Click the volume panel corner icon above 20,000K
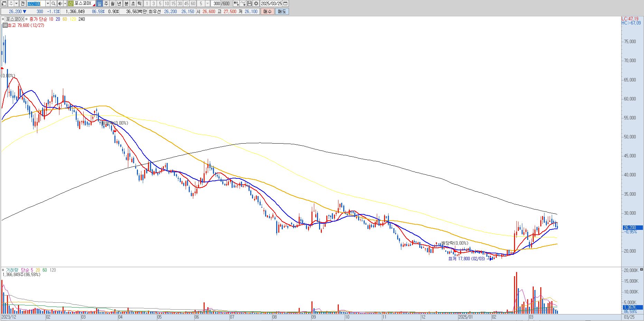The width and height of the screenshot is (644, 321). (x=642, y=269)
